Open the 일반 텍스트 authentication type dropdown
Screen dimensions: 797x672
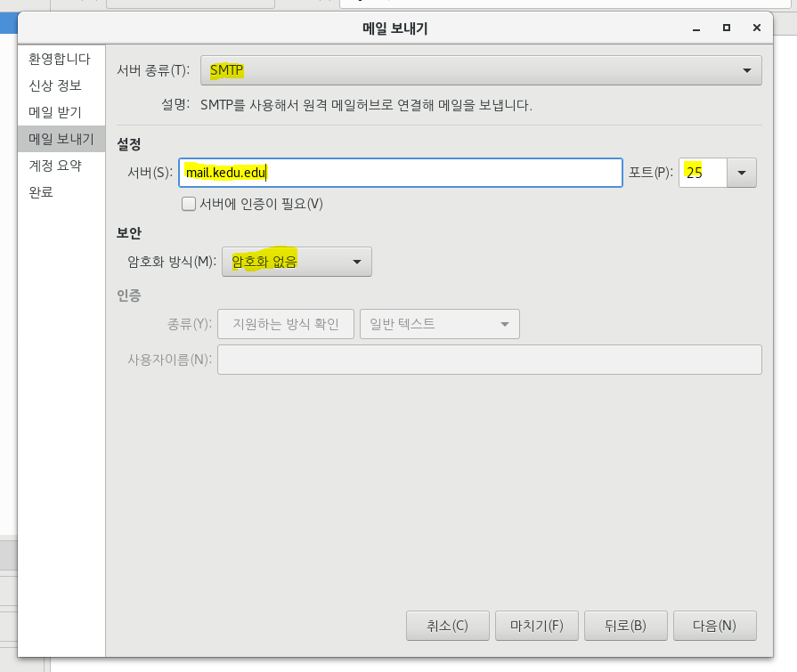point(440,324)
